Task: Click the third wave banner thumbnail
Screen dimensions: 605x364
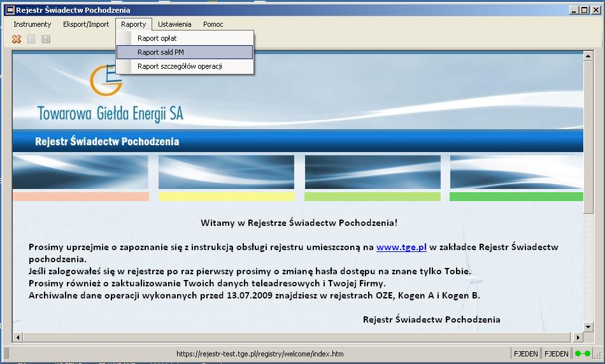Action: click(373, 172)
